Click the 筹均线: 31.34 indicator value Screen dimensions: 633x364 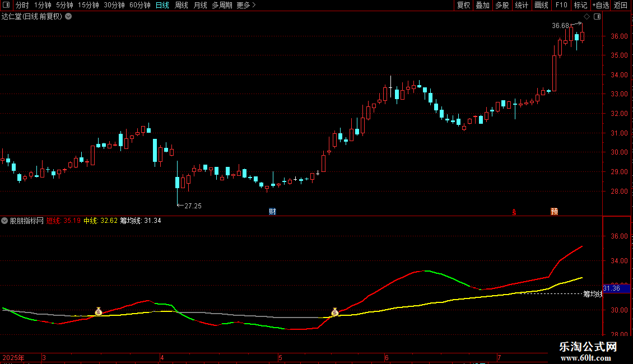point(141,221)
